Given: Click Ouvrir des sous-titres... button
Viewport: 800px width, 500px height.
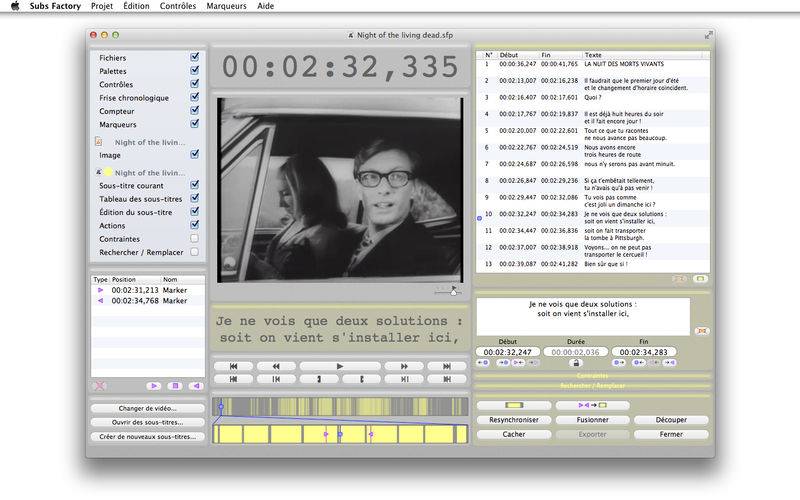Looking at the screenshot, I should click(147, 422).
